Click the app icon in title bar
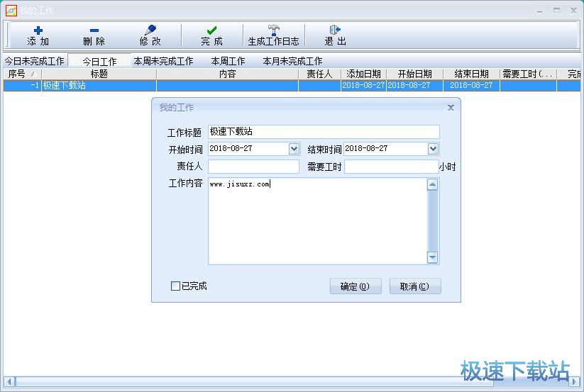The height and width of the screenshot is (392, 584). coord(11,11)
